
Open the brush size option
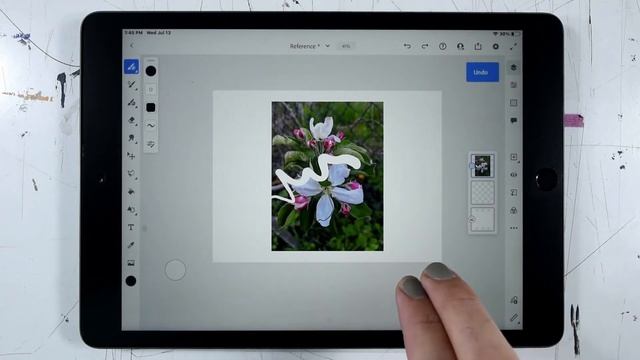(151, 89)
